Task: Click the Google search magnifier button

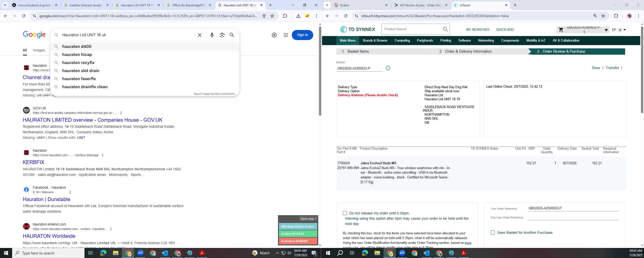Action: pyautogui.click(x=232, y=35)
